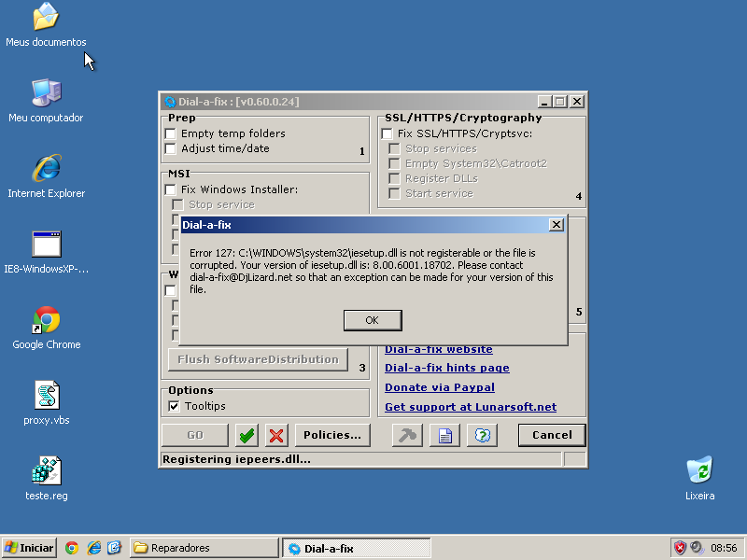Screen dimensions: 747x560
Task: Toggle Start service checkbox
Action: pyautogui.click(x=394, y=193)
